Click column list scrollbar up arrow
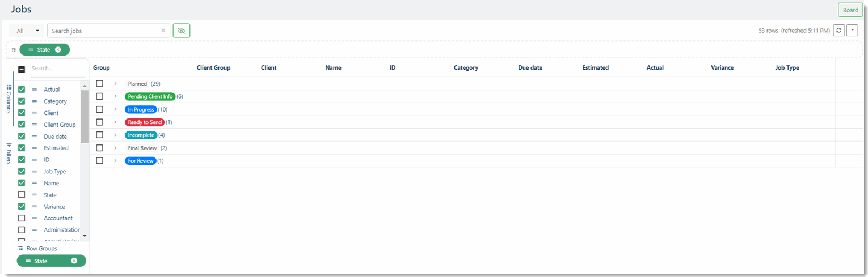 pos(85,86)
